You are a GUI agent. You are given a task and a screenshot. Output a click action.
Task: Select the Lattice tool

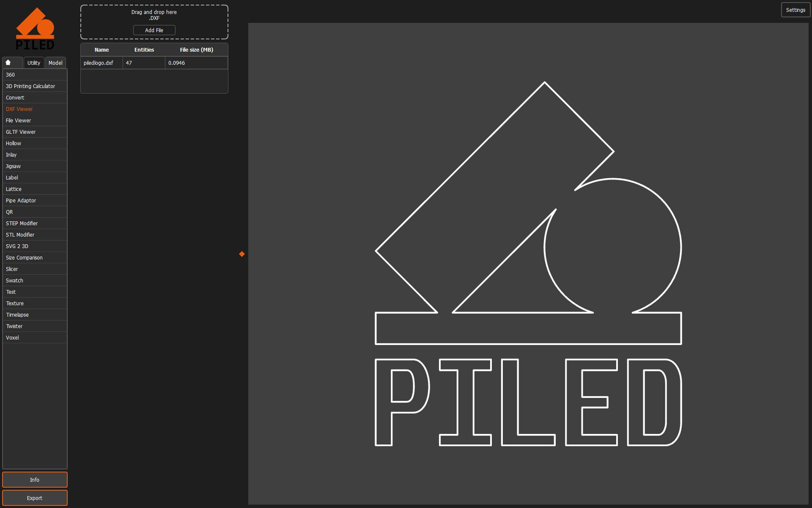click(x=35, y=189)
